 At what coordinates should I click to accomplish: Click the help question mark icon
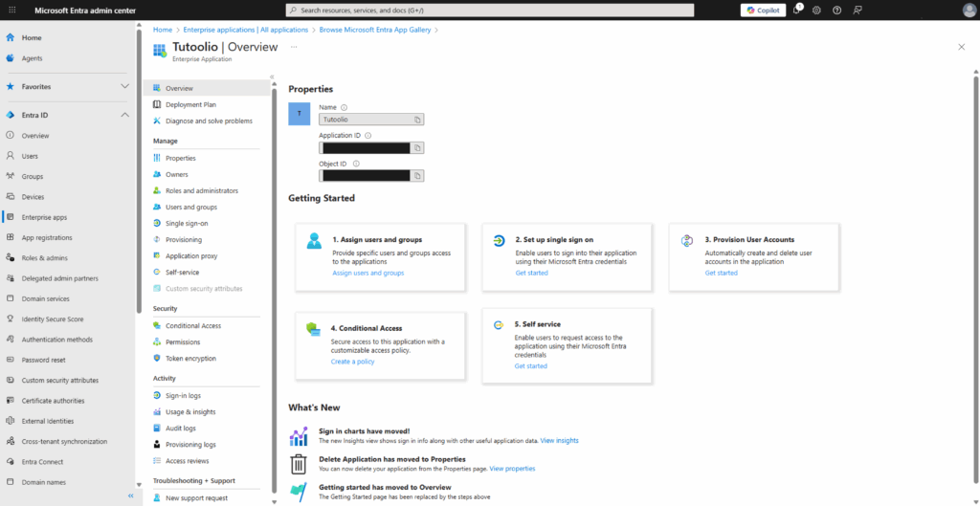tap(836, 10)
